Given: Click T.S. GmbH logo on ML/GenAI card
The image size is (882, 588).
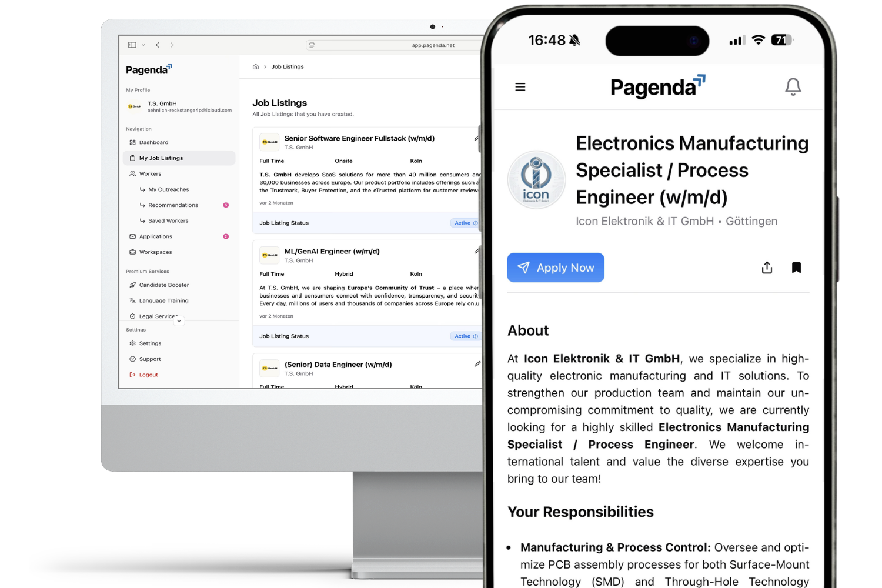Looking at the screenshot, I should [x=269, y=255].
